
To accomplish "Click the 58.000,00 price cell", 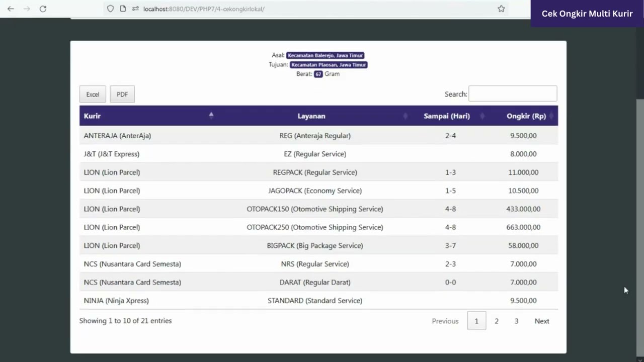I will 523,245.
